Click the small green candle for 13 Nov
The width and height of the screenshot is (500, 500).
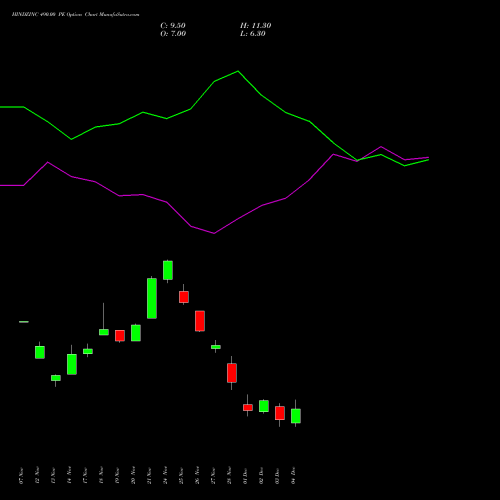coord(56,378)
